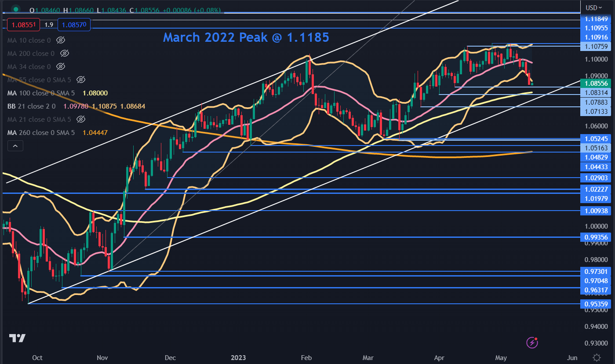This screenshot has width=615, height=364.
Task: Select the MA 55 close legend label
Action: (x=39, y=80)
